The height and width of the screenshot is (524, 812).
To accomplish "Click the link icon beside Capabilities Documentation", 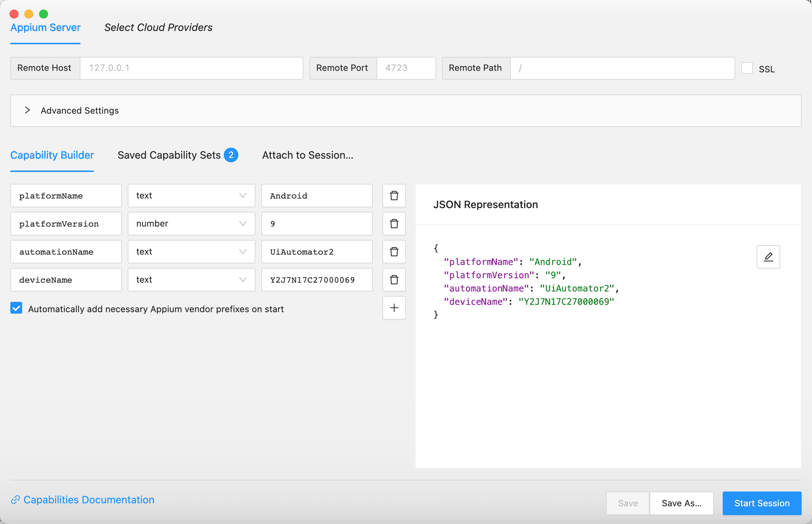I will coord(15,500).
